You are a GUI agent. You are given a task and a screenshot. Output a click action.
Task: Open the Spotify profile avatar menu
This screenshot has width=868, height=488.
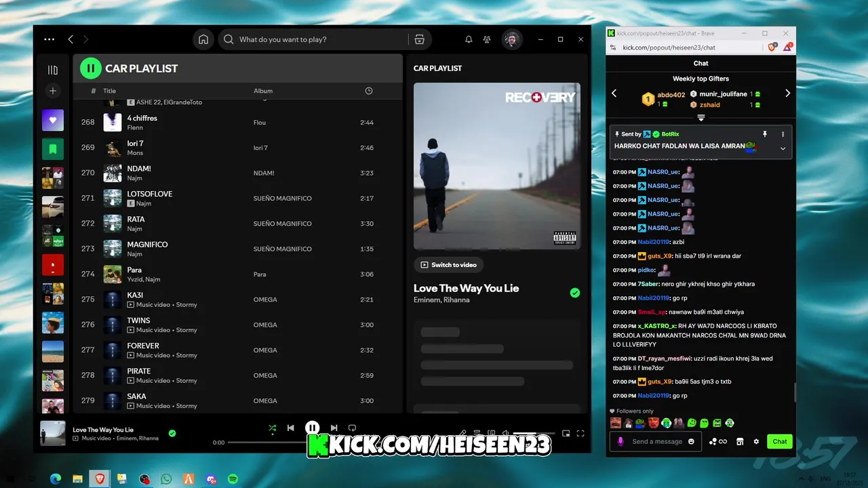[x=512, y=39]
